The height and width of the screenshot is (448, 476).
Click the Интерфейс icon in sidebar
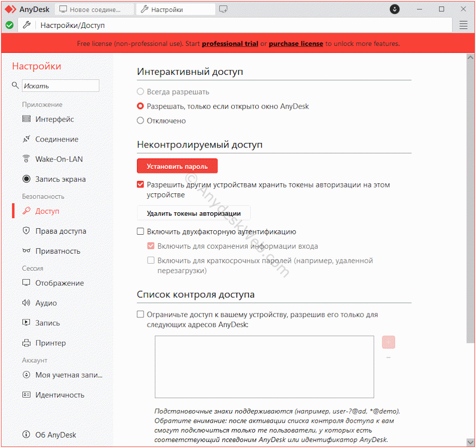point(26,119)
